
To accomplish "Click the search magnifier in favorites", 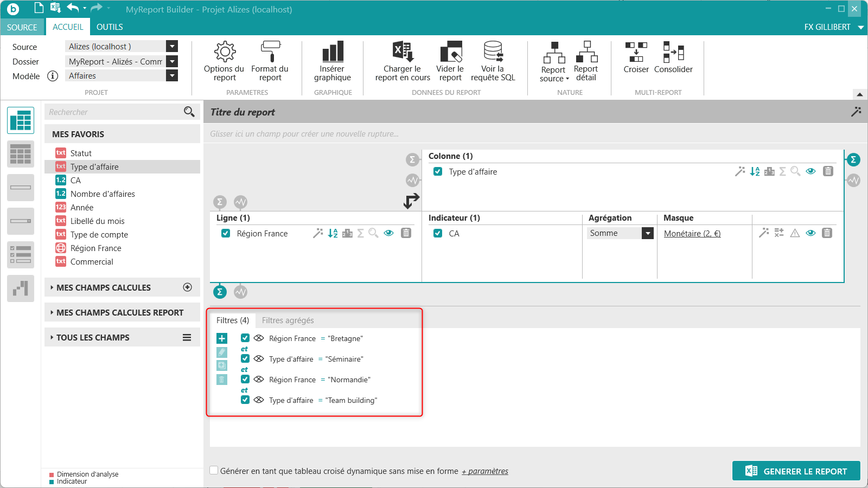I will point(189,112).
